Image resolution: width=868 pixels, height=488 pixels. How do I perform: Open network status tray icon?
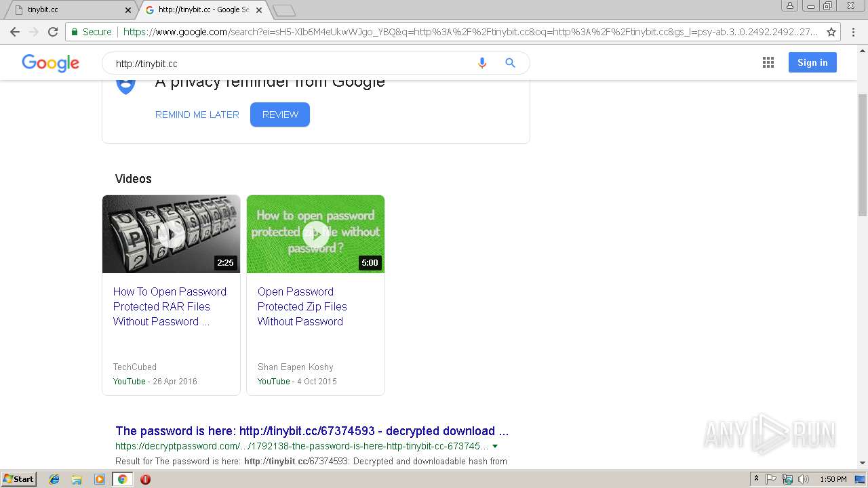pos(787,479)
